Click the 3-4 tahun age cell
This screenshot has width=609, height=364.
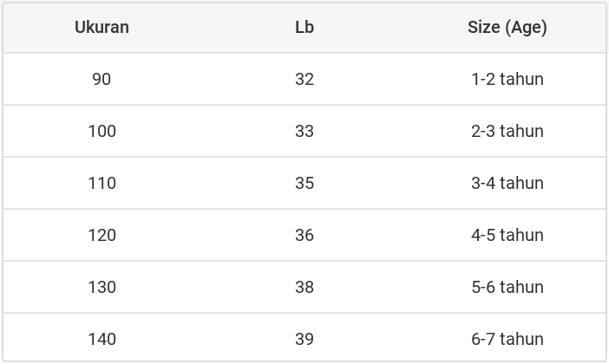click(507, 183)
